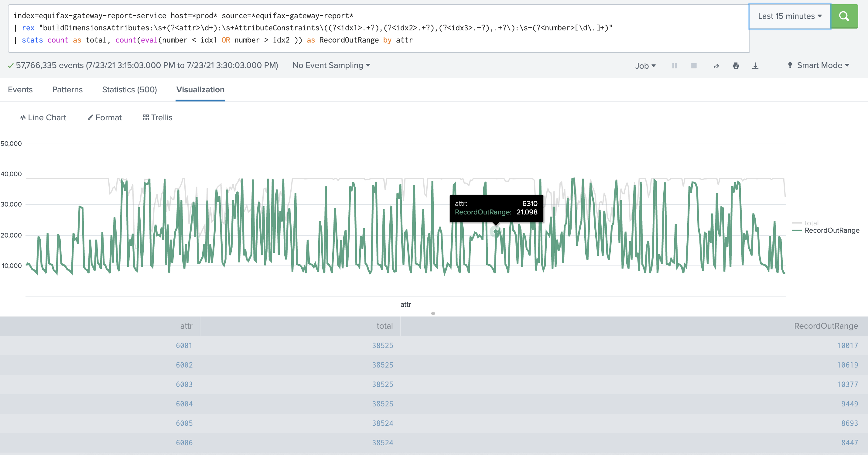Switch to the Statistics (500) tab
868x455 pixels.
pyautogui.click(x=129, y=90)
